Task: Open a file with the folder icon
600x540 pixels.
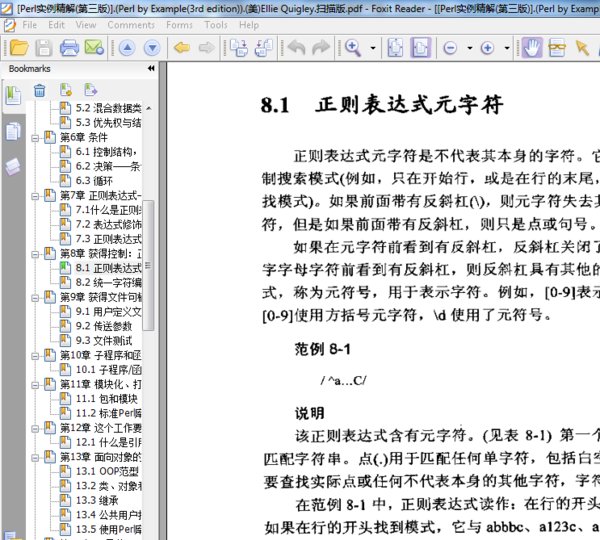Action: [x=19, y=48]
